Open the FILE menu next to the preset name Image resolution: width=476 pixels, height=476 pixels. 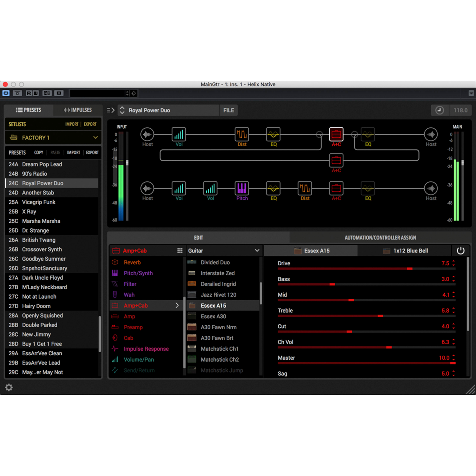(x=228, y=110)
